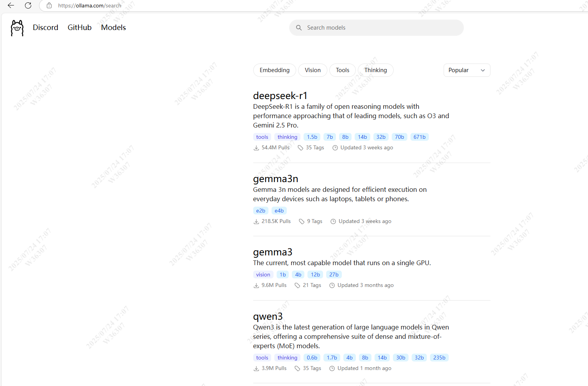This screenshot has height=386, width=588.
Task: Click the site info lock icon
Action: pyautogui.click(x=49, y=5)
